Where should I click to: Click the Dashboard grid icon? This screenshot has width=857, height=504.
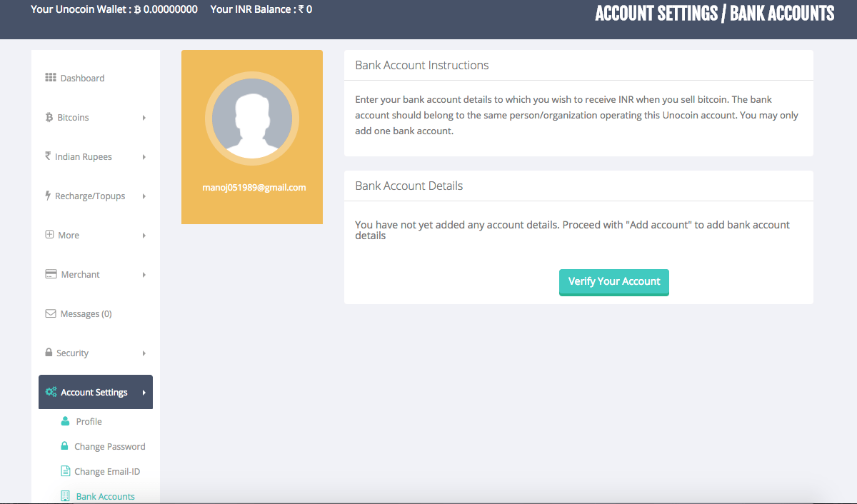(50, 78)
